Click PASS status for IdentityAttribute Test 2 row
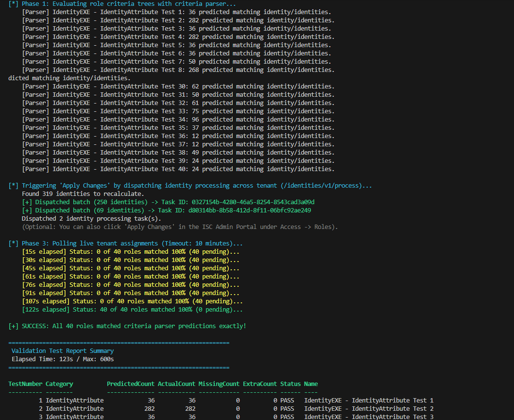 pos(287,408)
